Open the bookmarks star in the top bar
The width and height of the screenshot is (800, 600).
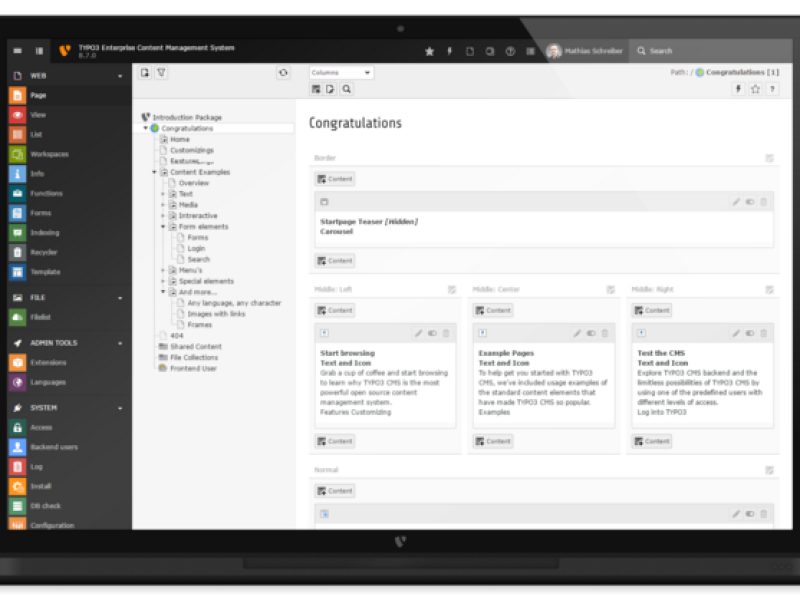(x=430, y=51)
